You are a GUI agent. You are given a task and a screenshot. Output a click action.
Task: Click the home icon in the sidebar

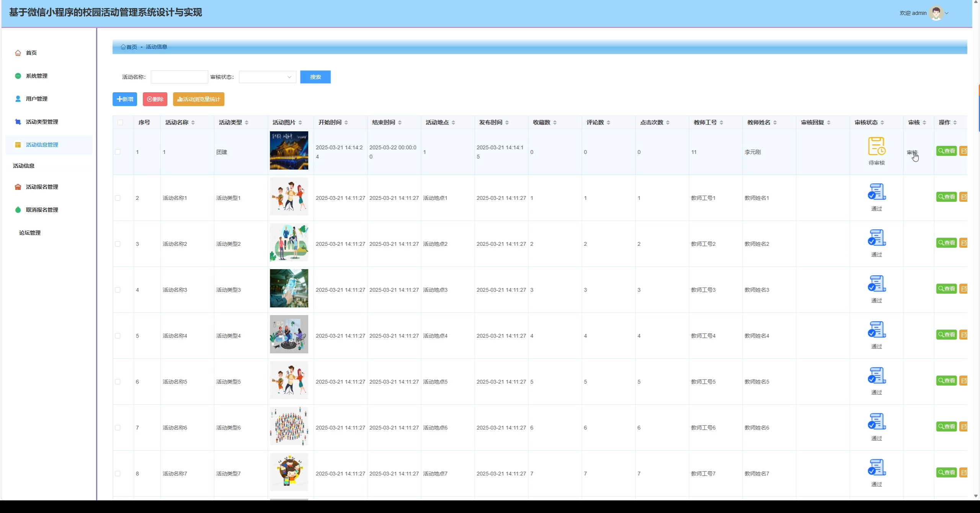(18, 53)
